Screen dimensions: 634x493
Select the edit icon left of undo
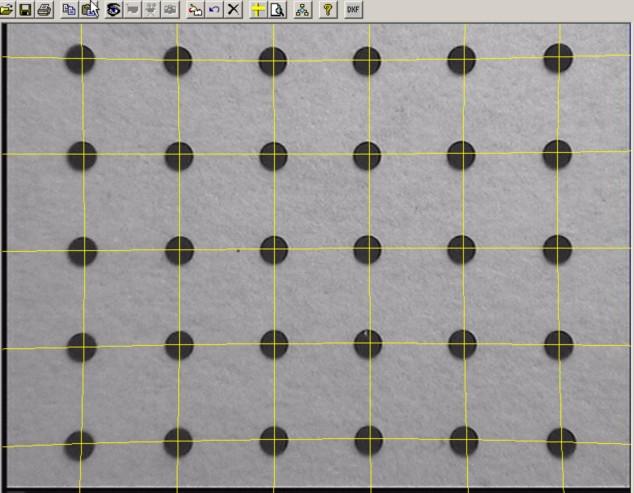pyautogui.click(x=195, y=10)
